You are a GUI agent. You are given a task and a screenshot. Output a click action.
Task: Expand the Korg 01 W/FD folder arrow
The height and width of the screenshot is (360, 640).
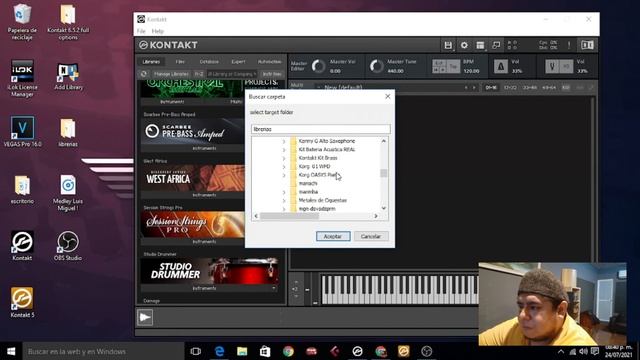tap(284, 167)
